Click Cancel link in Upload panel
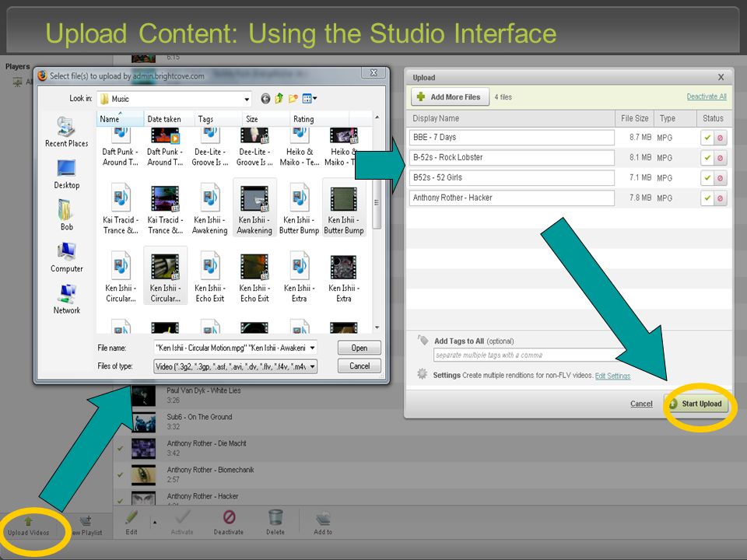This screenshot has width=747, height=560. click(x=641, y=404)
